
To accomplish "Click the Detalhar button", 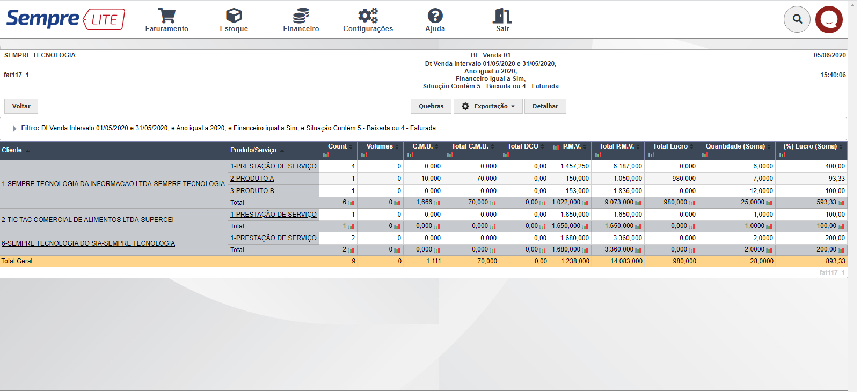I will point(545,106).
